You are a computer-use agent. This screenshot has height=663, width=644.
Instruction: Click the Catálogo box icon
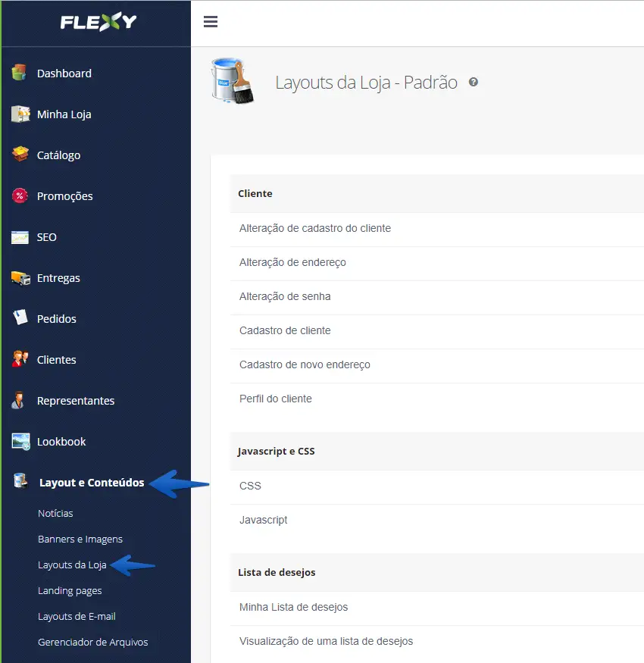click(20, 155)
